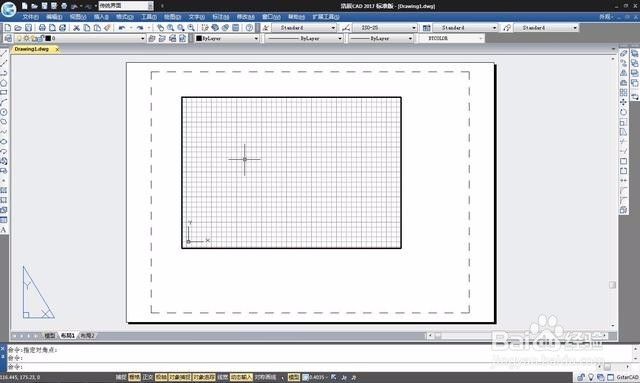
Task: Click inside the gridded layout viewport
Action: pos(291,173)
